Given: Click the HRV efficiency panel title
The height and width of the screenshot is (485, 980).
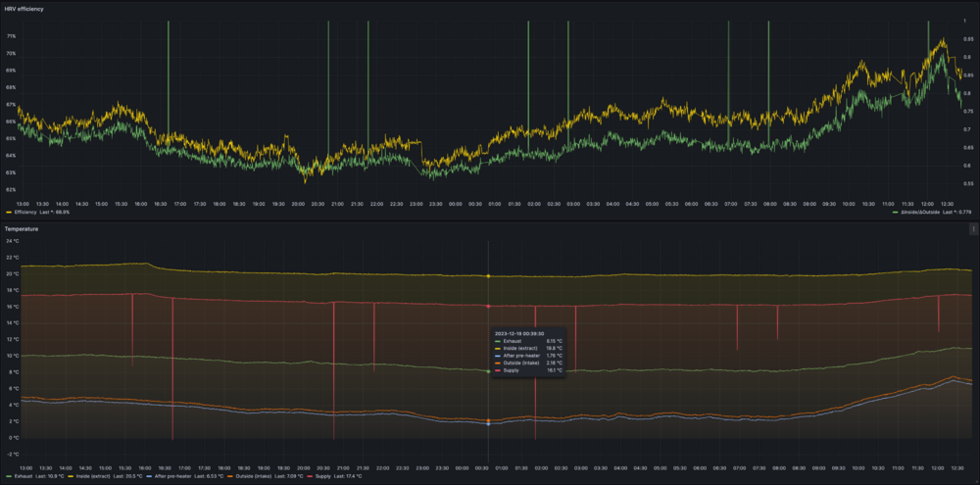Looking at the screenshot, I should 27,8.
